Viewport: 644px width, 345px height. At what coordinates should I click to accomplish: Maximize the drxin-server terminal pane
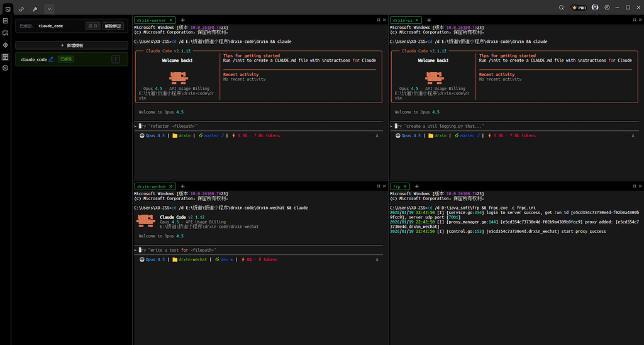point(379,20)
